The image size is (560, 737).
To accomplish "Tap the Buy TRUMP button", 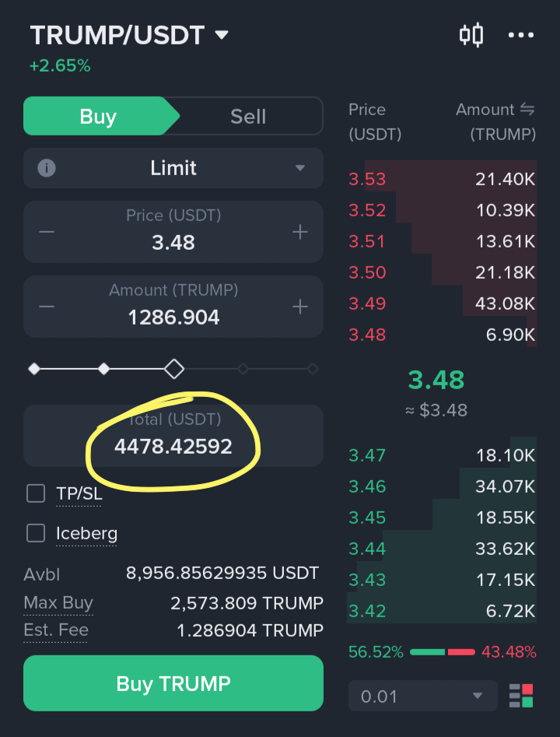I will coord(173,683).
